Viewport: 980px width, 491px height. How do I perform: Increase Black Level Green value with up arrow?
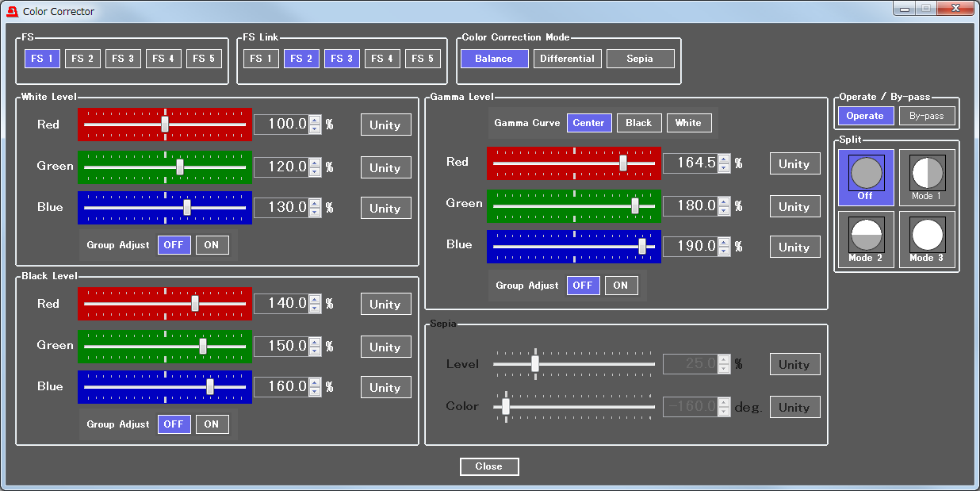315,342
